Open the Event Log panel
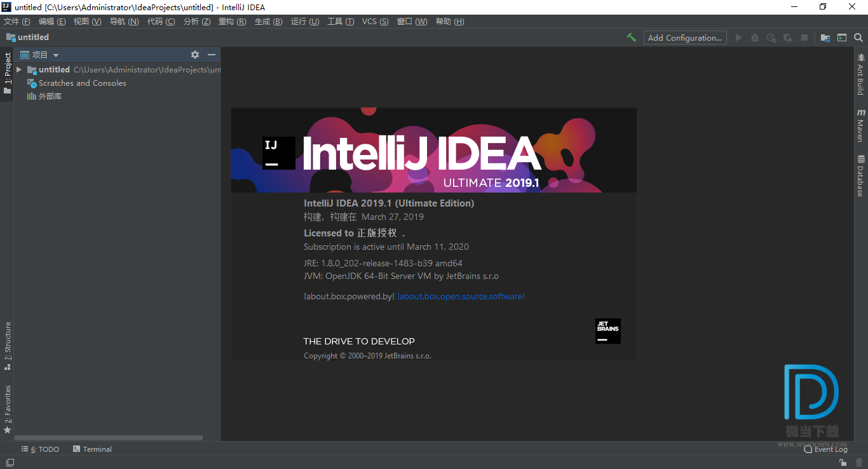This screenshot has height=469, width=868. coord(825,449)
